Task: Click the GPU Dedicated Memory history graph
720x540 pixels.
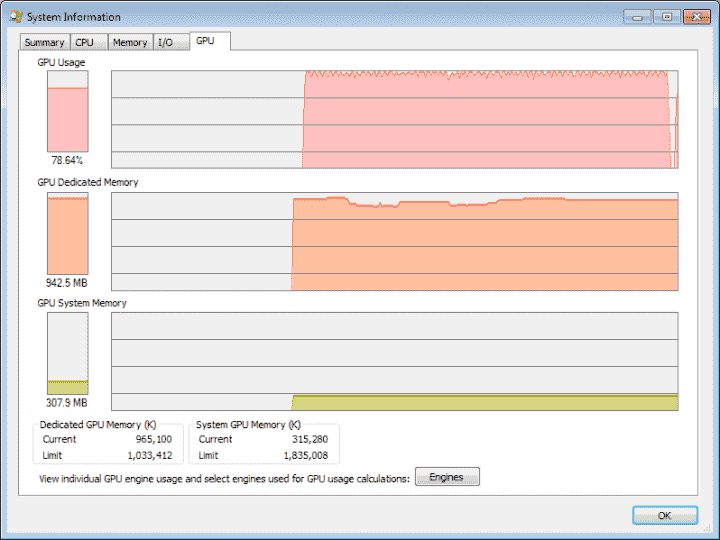Action: point(394,241)
